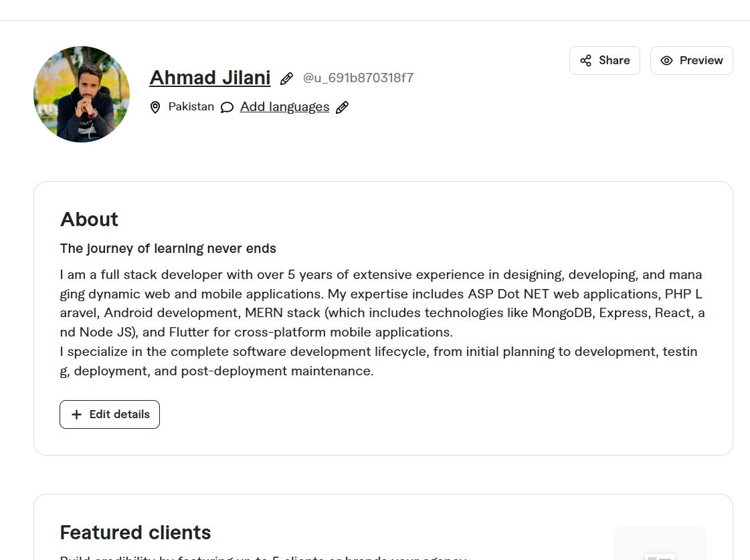
Task: Click the pencil icon beside Ahmad Jilani
Action: coord(286,79)
